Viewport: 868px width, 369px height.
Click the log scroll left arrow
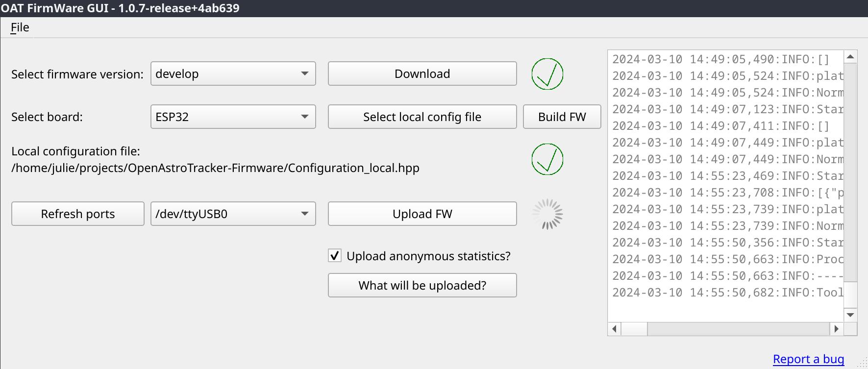coord(614,329)
